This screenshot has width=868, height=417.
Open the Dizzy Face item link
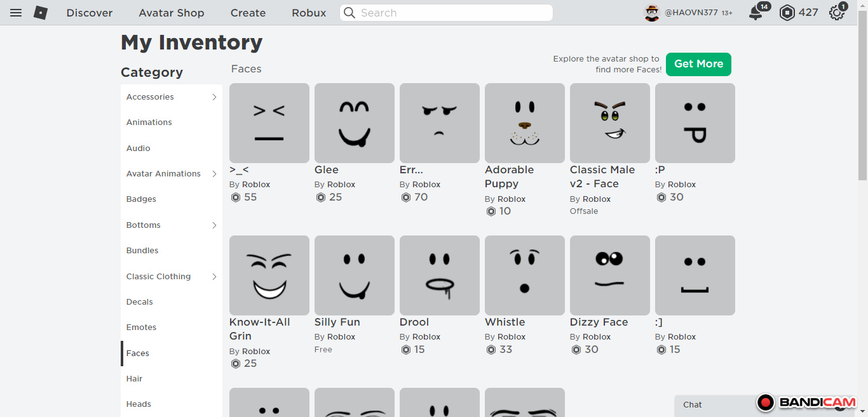coord(599,322)
